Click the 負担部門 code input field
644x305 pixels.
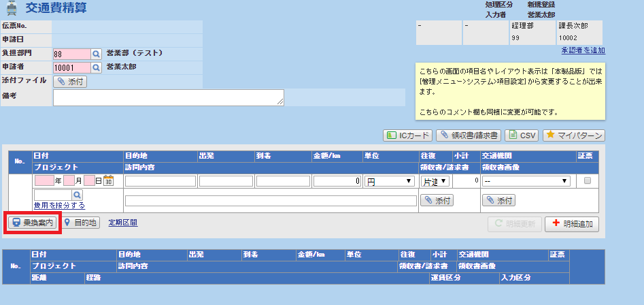(72, 54)
